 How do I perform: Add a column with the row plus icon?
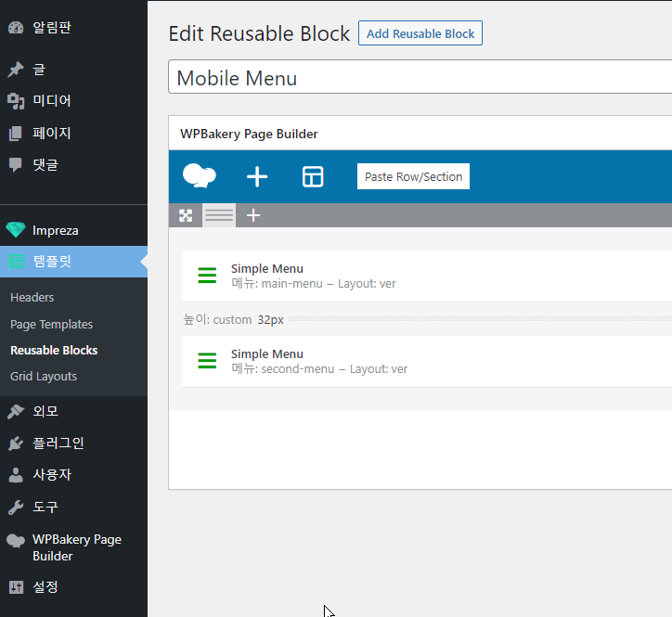click(x=253, y=215)
